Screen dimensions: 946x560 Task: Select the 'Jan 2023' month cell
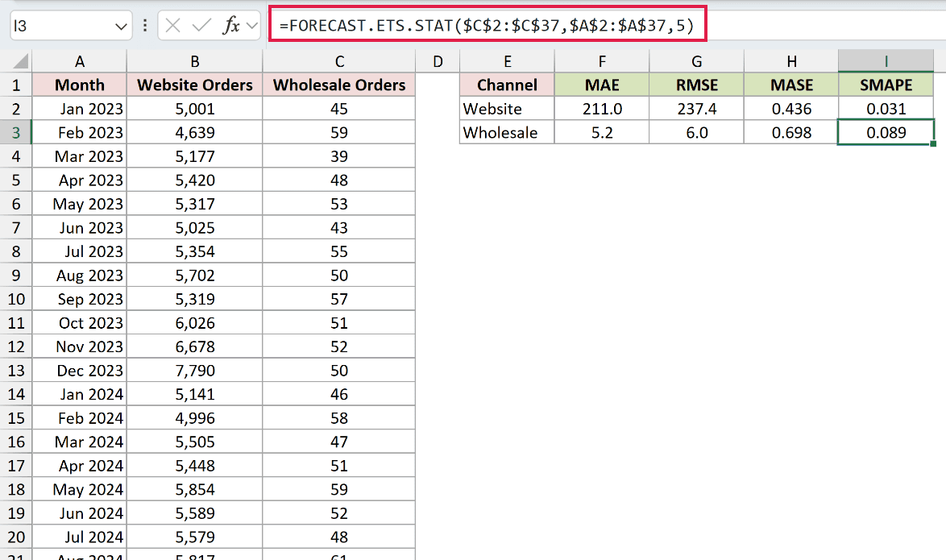coord(80,110)
